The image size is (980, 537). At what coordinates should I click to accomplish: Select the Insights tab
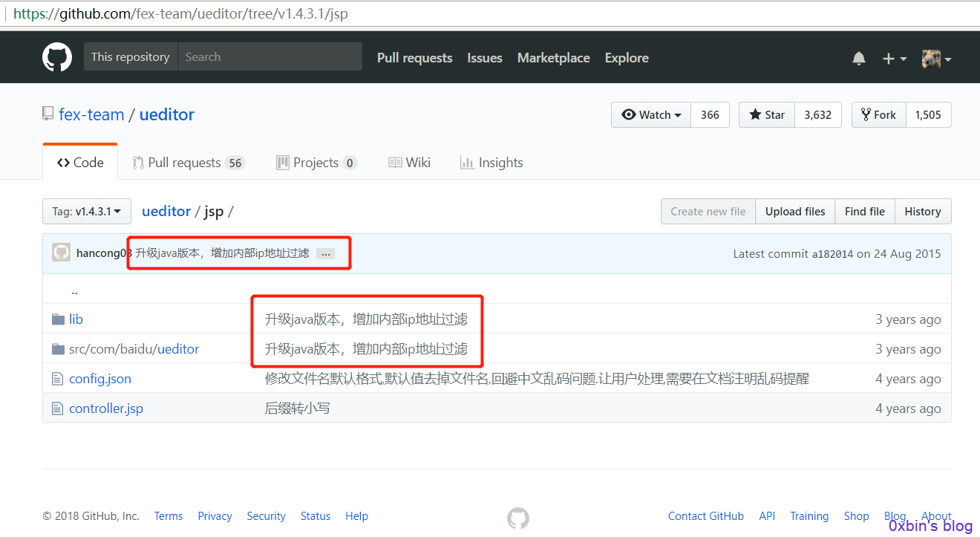click(491, 163)
